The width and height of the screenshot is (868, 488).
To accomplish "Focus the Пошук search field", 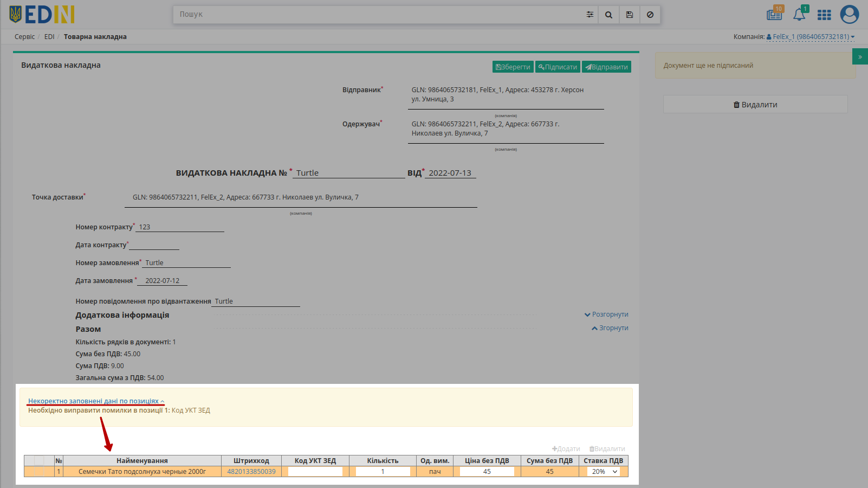I will (378, 15).
